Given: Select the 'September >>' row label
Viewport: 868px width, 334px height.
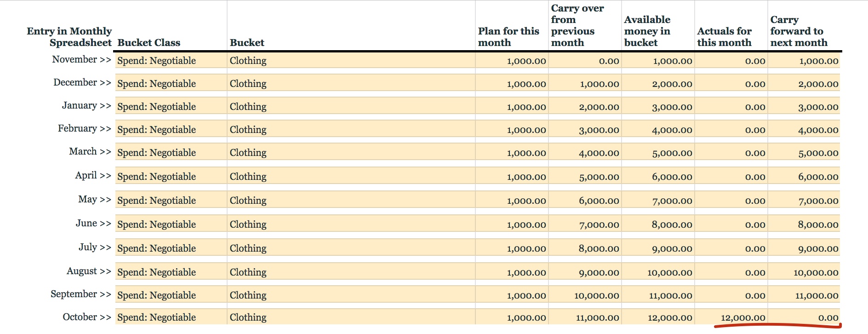Looking at the screenshot, I should 81,294.
